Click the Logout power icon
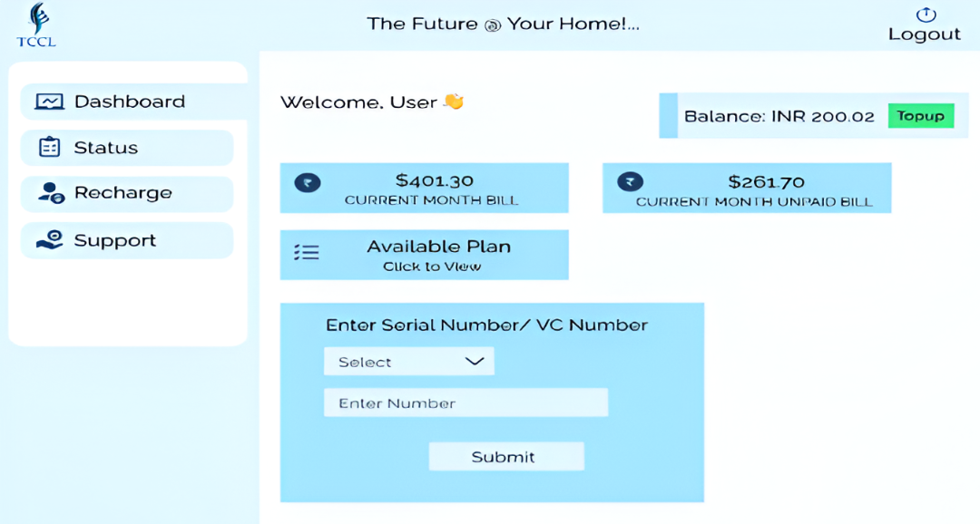The width and height of the screenshot is (980, 524). [926, 13]
